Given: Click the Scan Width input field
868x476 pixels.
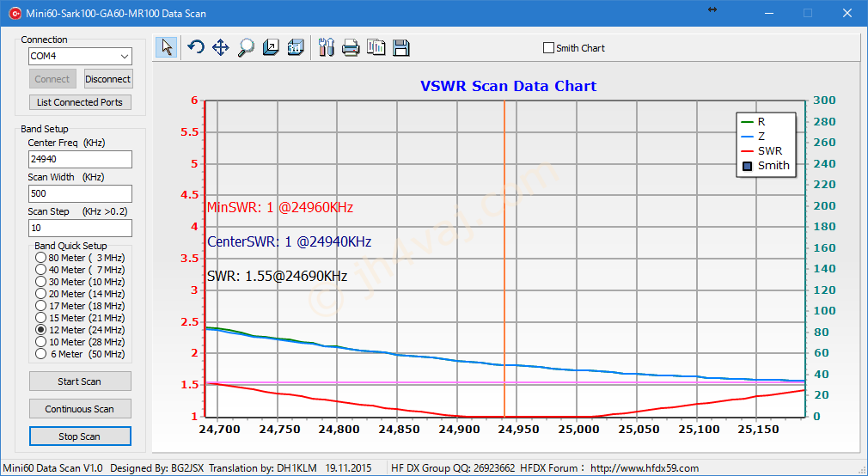Looking at the screenshot, I should pyautogui.click(x=80, y=193).
